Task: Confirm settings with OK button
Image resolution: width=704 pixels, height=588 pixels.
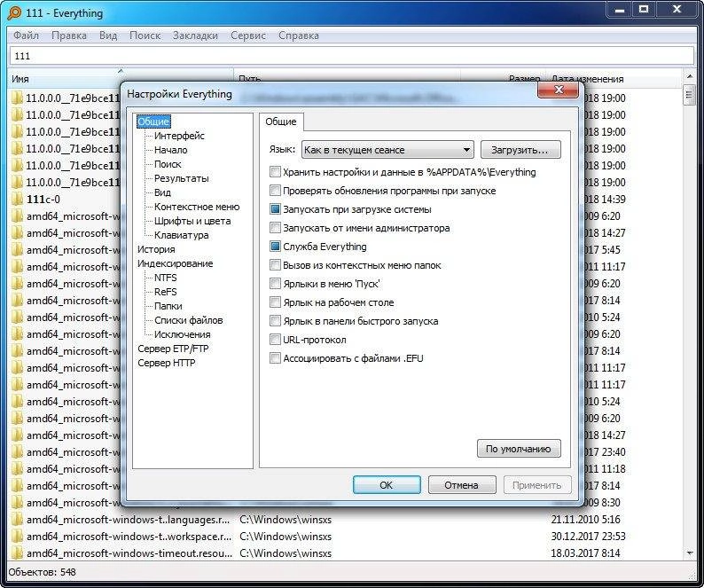Action: click(x=387, y=485)
